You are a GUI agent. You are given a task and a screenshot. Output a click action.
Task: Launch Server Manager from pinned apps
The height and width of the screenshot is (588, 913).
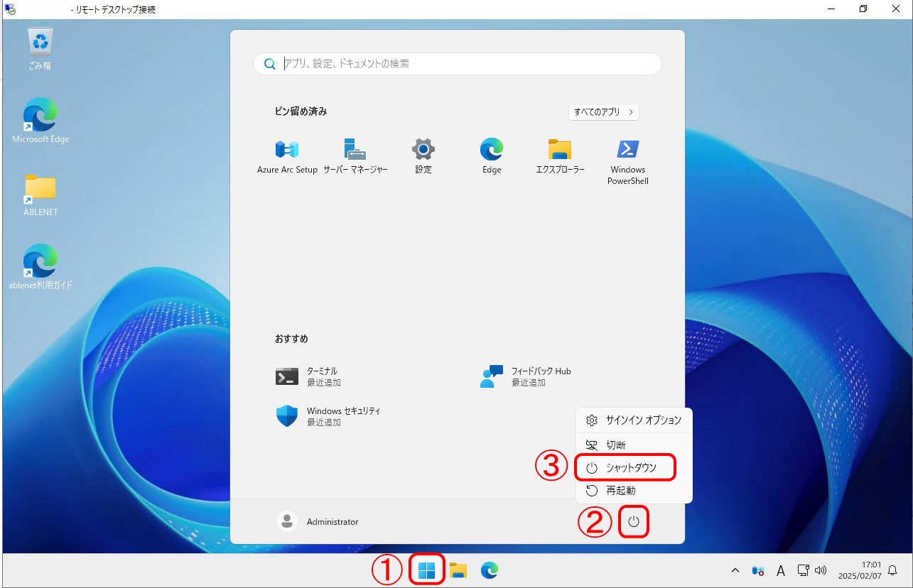355,156
